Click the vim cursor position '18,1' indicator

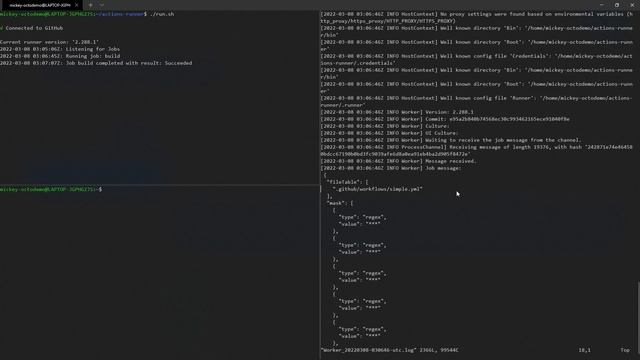584,350
